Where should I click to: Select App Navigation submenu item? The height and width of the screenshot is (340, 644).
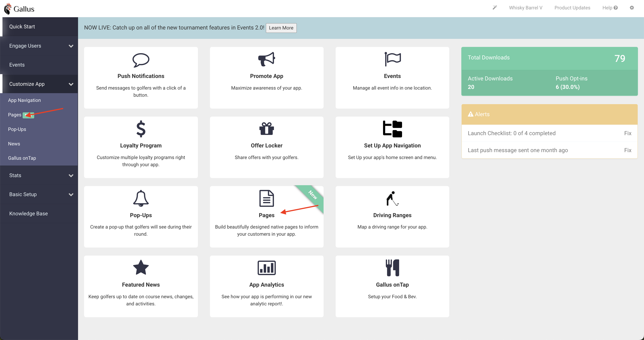24,100
